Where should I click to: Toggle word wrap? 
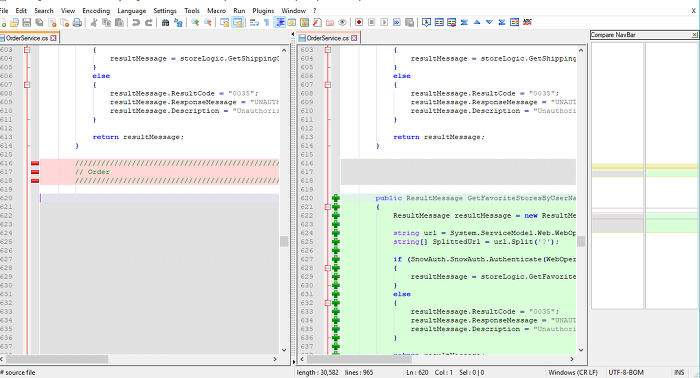[x=254, y=22]
